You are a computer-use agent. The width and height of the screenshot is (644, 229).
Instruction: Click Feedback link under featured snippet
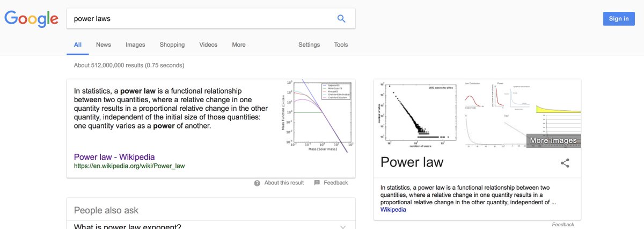[x=336, y=183]
